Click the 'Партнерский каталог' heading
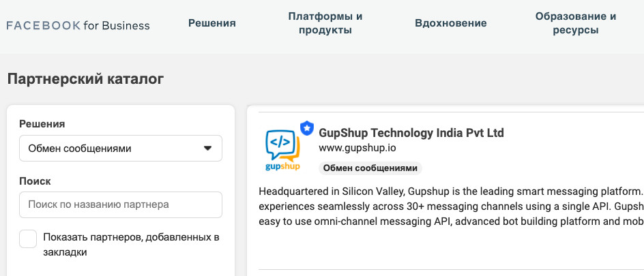The height and width of the screenshot is (276, 644). [x=85, y=79]
